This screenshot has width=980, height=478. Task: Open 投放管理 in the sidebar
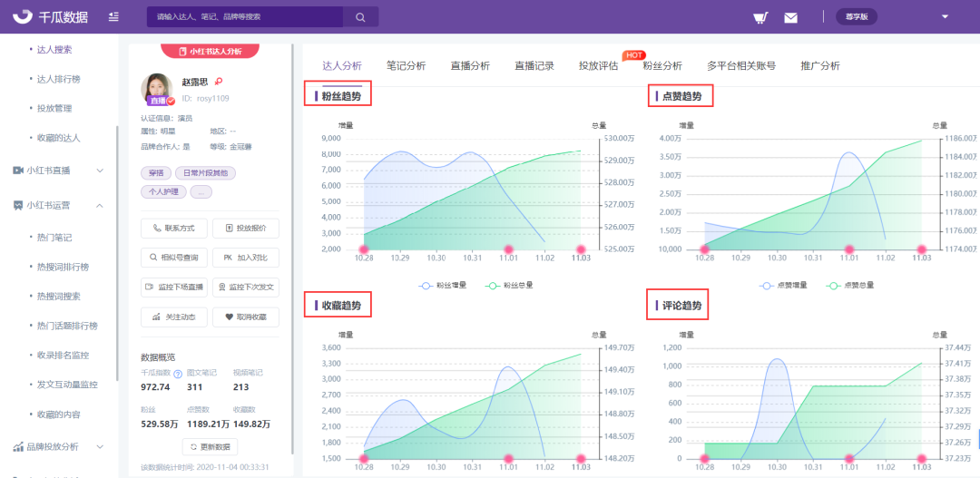(54, 108)
